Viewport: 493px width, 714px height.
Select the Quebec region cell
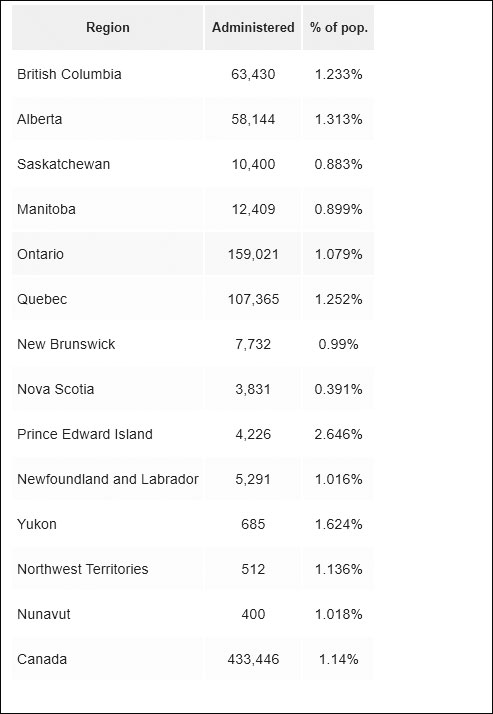(x=108, y=299)
